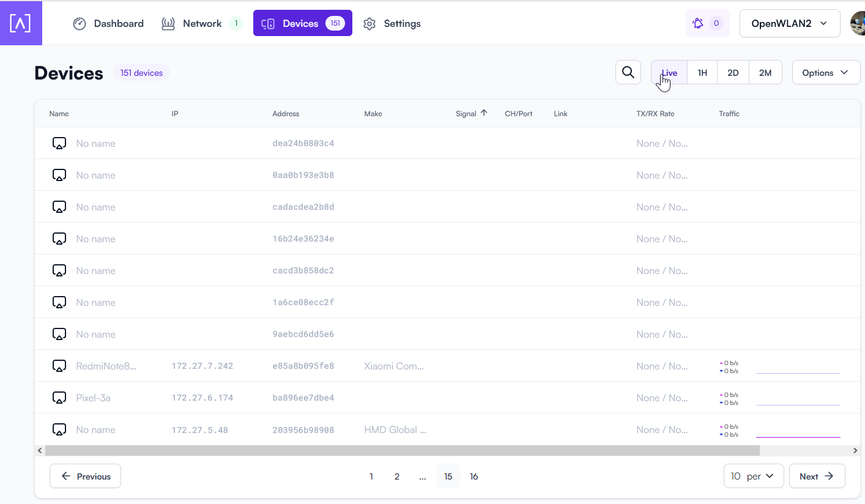
Task: Jump to page 16
Action: [x=474, y=476]
